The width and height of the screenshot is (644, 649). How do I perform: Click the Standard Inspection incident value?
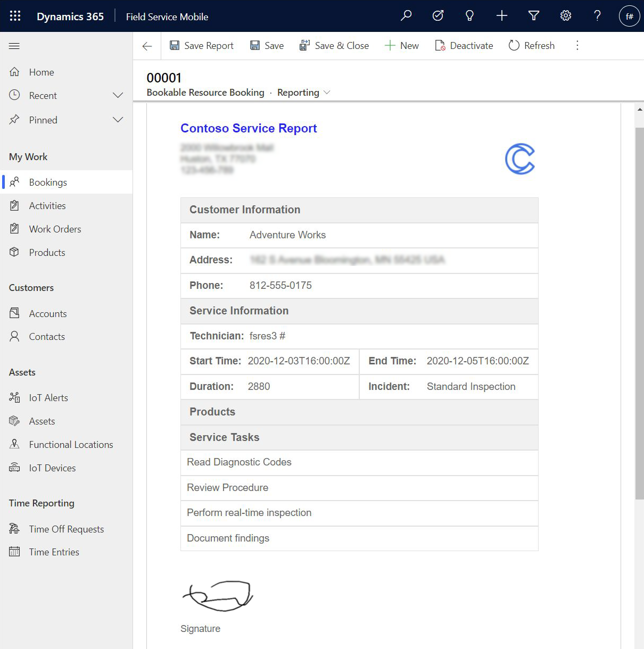tap(471, 387)
